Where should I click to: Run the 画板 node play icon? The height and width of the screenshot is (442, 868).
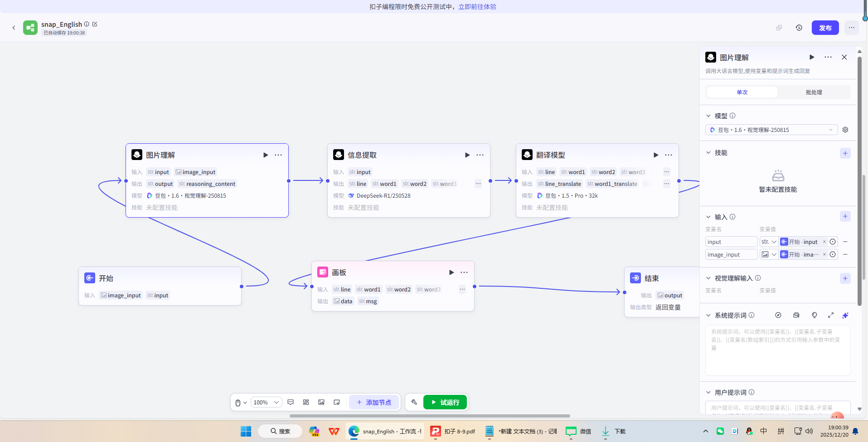(451, 272)
